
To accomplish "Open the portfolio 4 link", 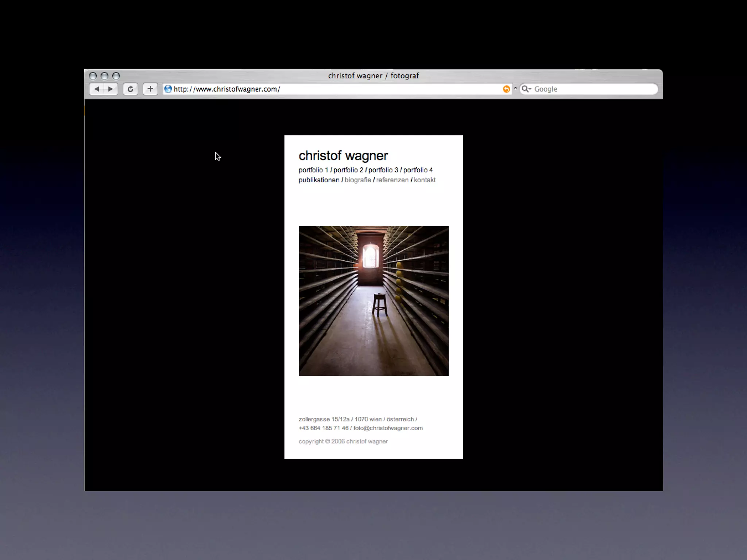I will [x=418, y=170].
